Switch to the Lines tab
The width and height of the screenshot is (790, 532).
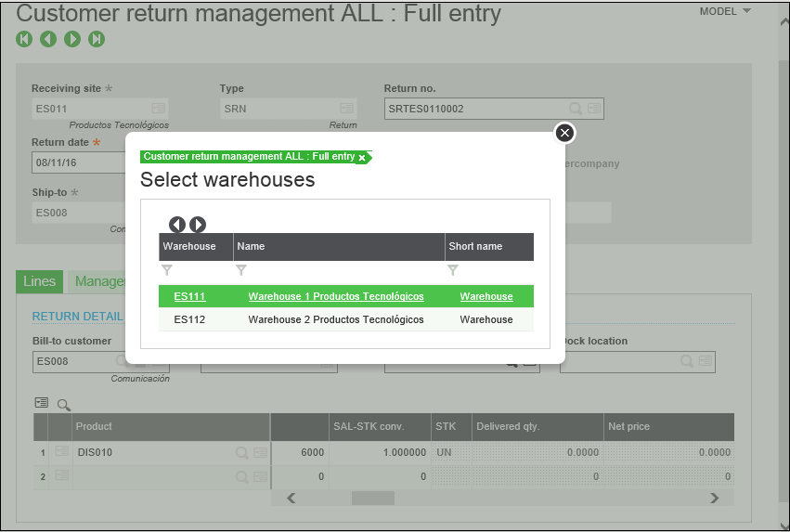coord(39,281)
